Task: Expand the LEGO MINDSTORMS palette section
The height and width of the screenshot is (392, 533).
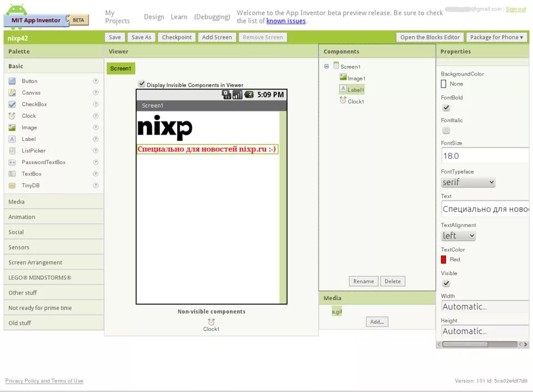Action: tap(54, 278)
